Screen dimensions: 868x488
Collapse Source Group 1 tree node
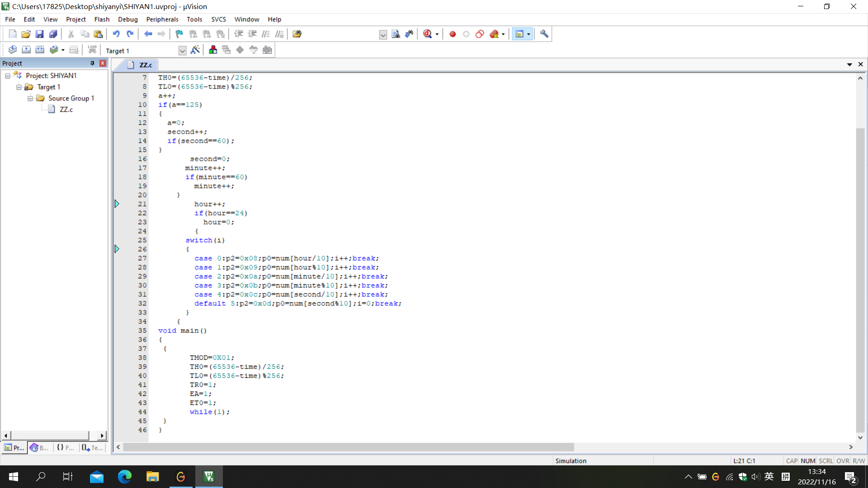30,99
